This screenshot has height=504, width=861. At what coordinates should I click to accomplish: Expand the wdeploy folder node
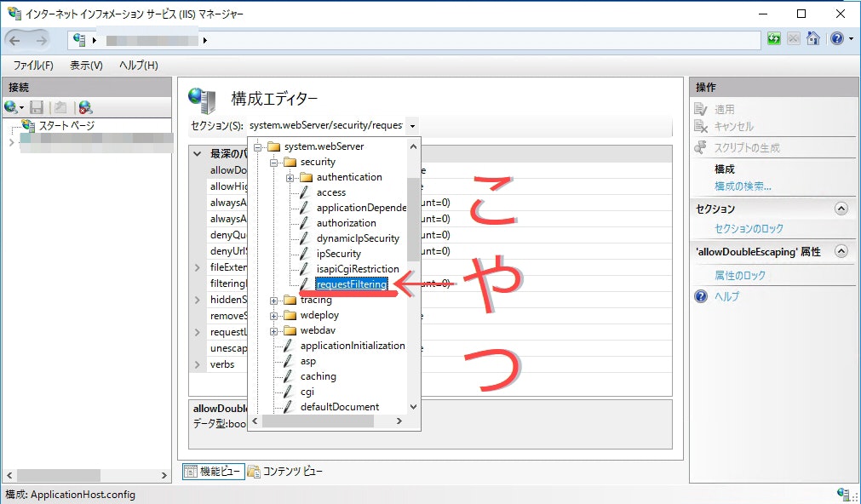click(x=273, y=316)
